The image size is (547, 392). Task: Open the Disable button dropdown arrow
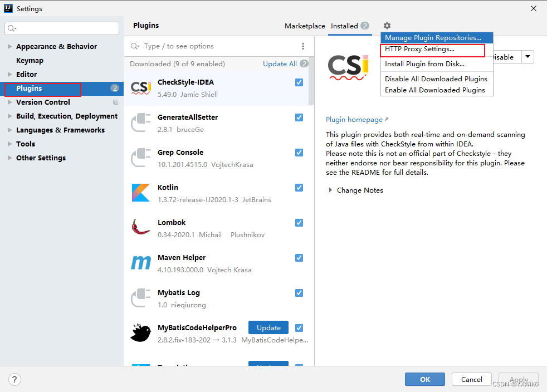(528, 56)
